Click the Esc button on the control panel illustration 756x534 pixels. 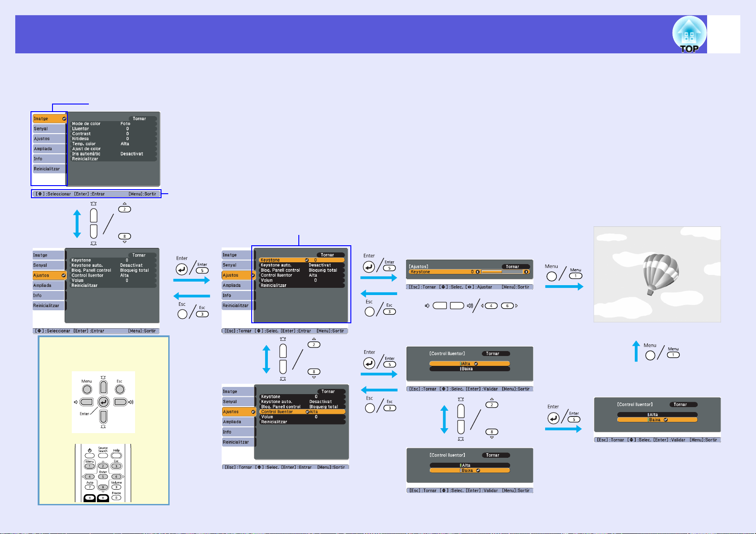[x=120, y=390]
